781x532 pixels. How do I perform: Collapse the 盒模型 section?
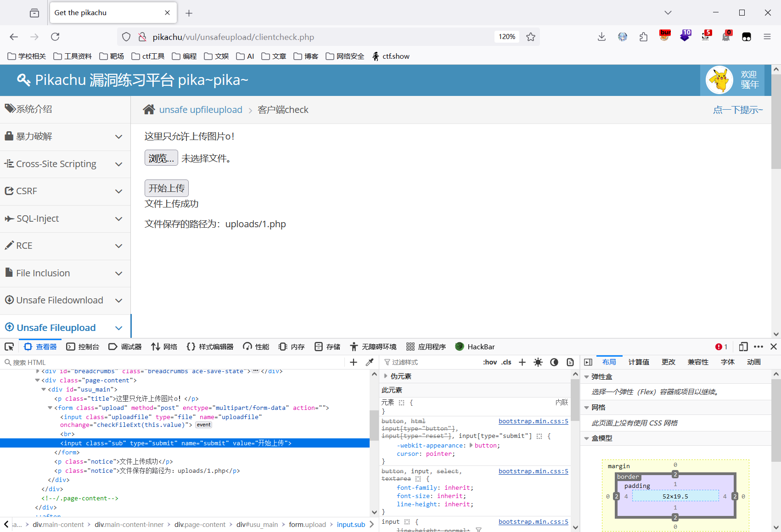[x=586, y=438]
